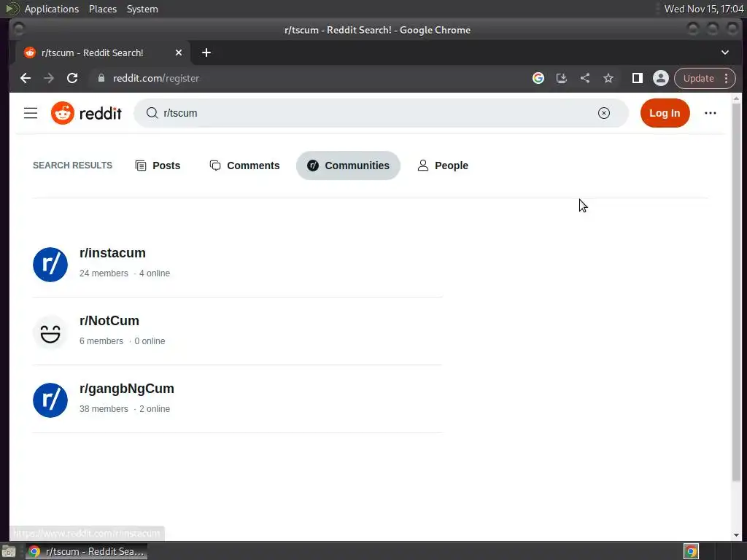Switch to the Posts tab
747x560 pixels.
point(158,166)
